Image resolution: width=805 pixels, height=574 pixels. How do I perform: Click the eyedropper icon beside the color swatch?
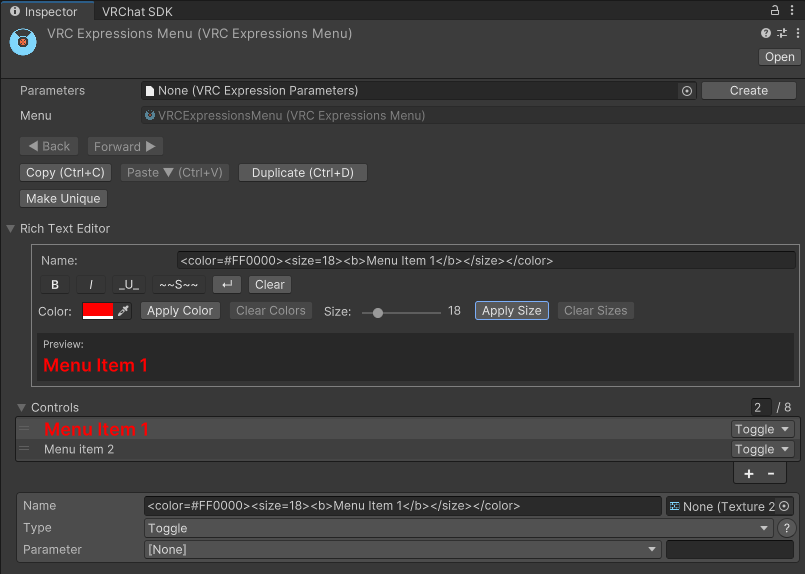(x=123, y=311)
